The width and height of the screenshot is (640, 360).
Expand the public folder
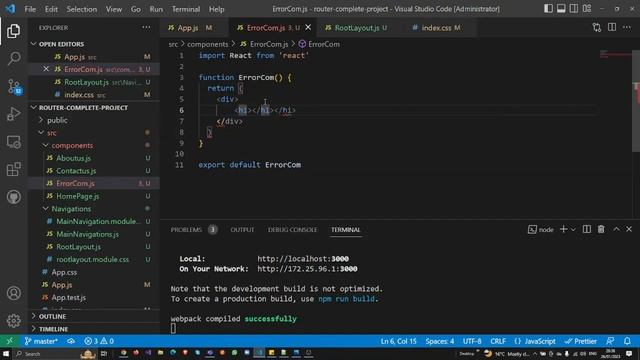pyautogui.click(x=57, y=120)
